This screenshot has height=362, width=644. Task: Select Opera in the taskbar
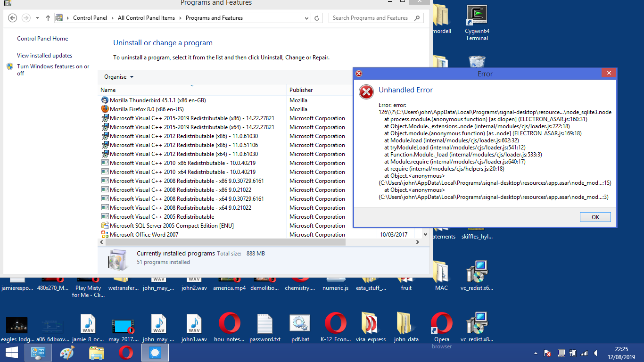125,353
